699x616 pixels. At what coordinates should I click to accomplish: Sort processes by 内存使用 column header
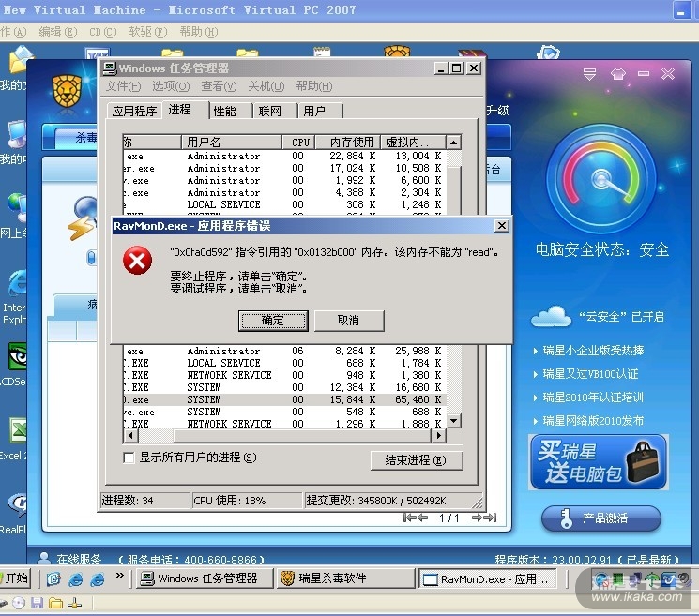point(348,143)
